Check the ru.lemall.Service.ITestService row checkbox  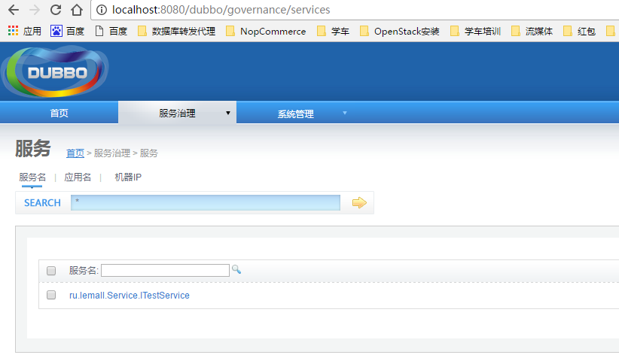tap(51, 295)
